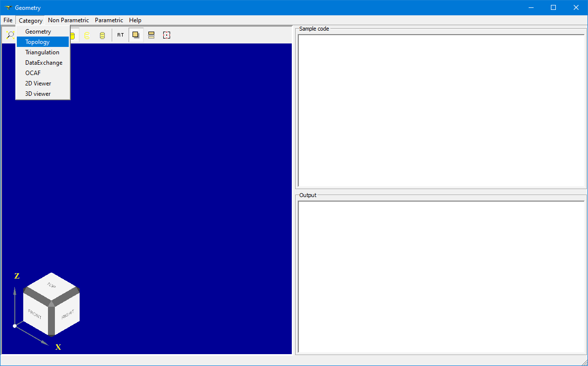Toggle the shadows square icon
The width and height of the screenshot is (588, 366).
(136, 35)
